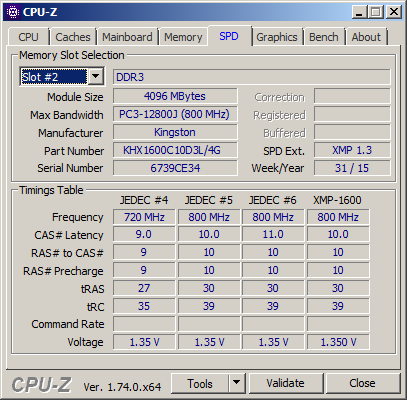
Task: Click the Module Size label
Action: [75, 97]
